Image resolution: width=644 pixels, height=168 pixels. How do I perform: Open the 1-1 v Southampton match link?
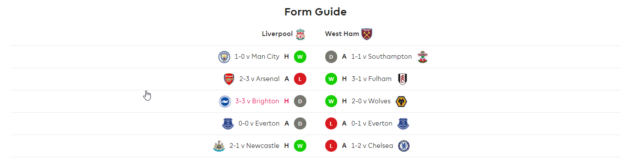pyautogui.click(x=381, y=57)
